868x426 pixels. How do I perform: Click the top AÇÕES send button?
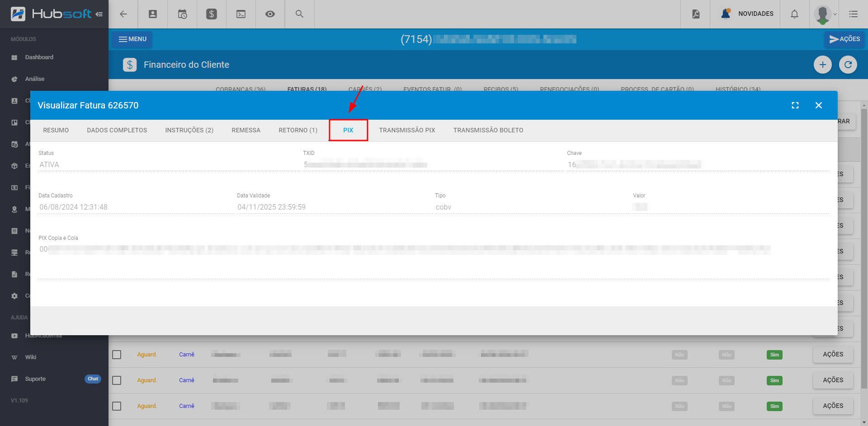[844, 39]
